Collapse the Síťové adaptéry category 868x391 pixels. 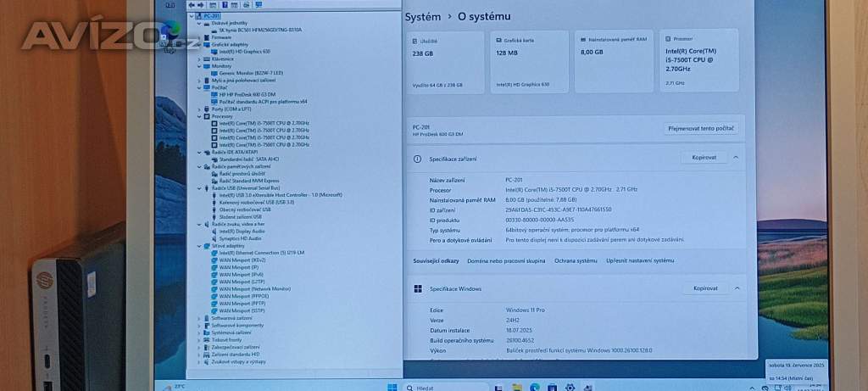click(199, 245)
